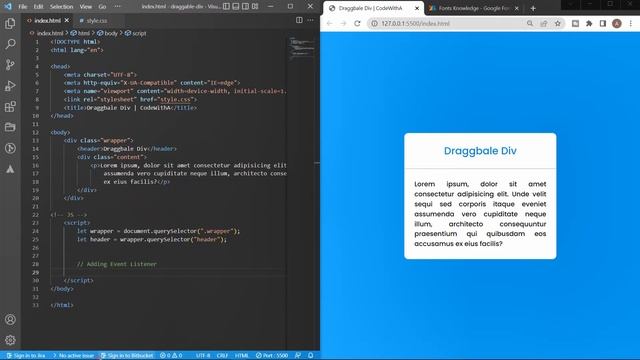Click the screenshot extension icon in Chrome toolbar
Image resolution: width=640 pixels, height=360 pixels.
[x=575, y=24]
